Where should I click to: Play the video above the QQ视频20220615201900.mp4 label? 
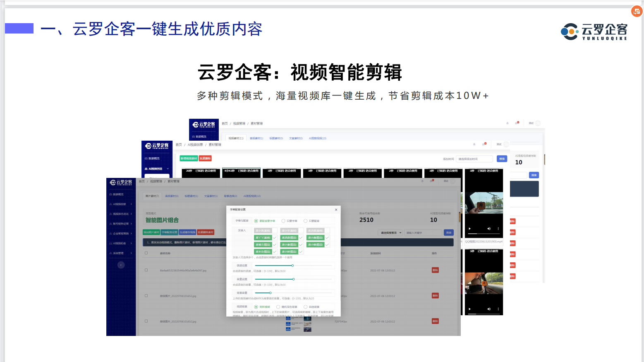(x=469, y=229)
